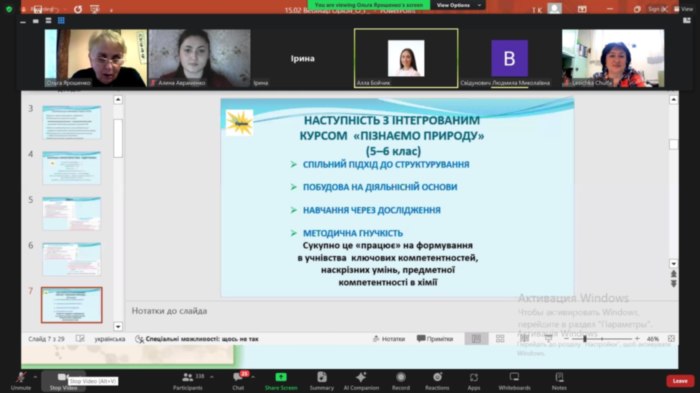Launch the AI Companion icon
700x393 pixels.
coord(361,377)
